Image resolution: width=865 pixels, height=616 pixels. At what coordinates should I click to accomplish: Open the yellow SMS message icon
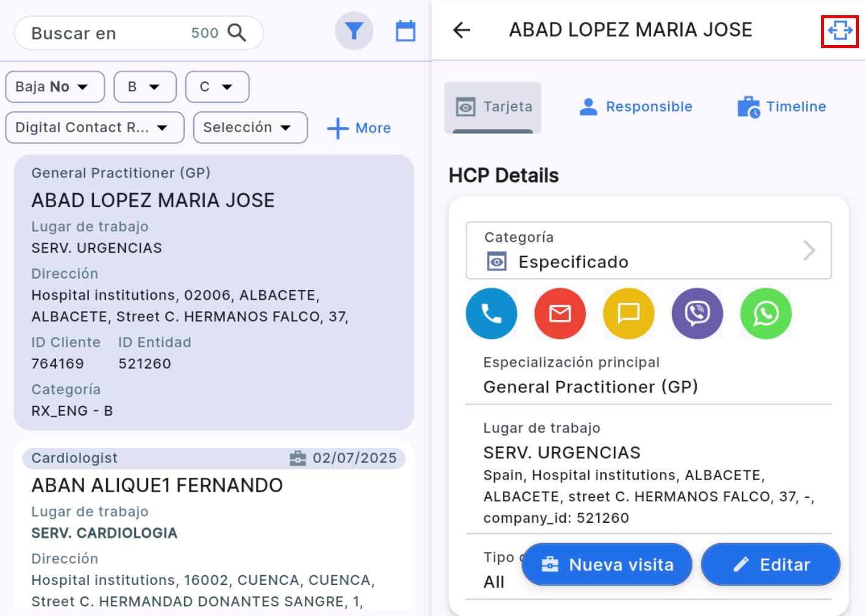[628, 313]
